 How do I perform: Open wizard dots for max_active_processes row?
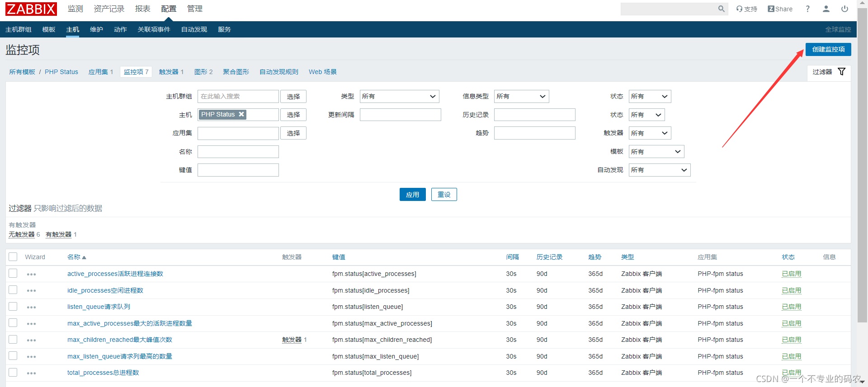31,324
